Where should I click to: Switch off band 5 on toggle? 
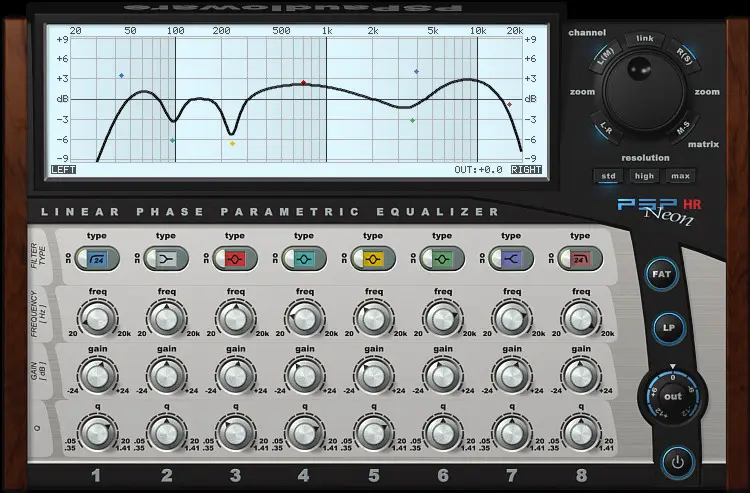click(357, 259)
